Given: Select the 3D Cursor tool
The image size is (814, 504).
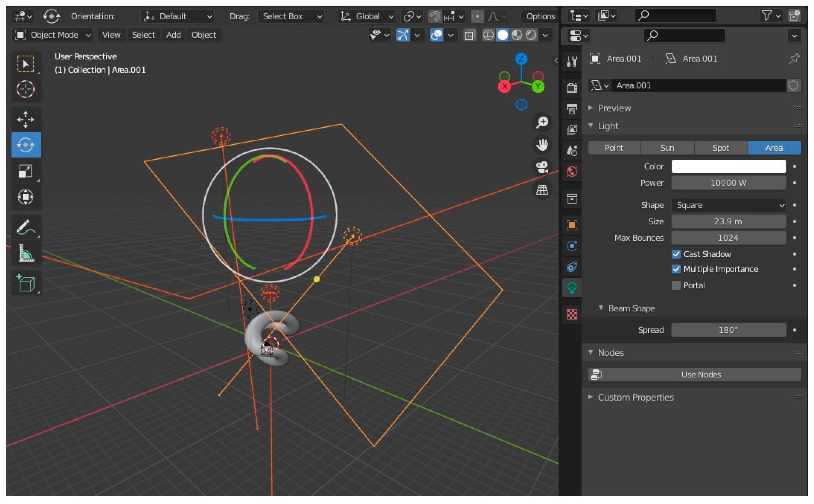Looking at the screenshot, I should pos(26,89).
